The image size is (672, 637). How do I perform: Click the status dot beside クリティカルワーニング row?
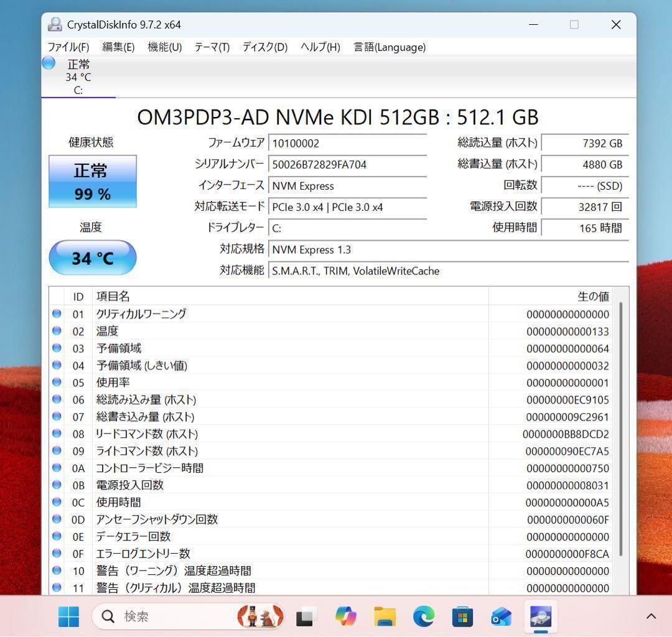(57, 314)
